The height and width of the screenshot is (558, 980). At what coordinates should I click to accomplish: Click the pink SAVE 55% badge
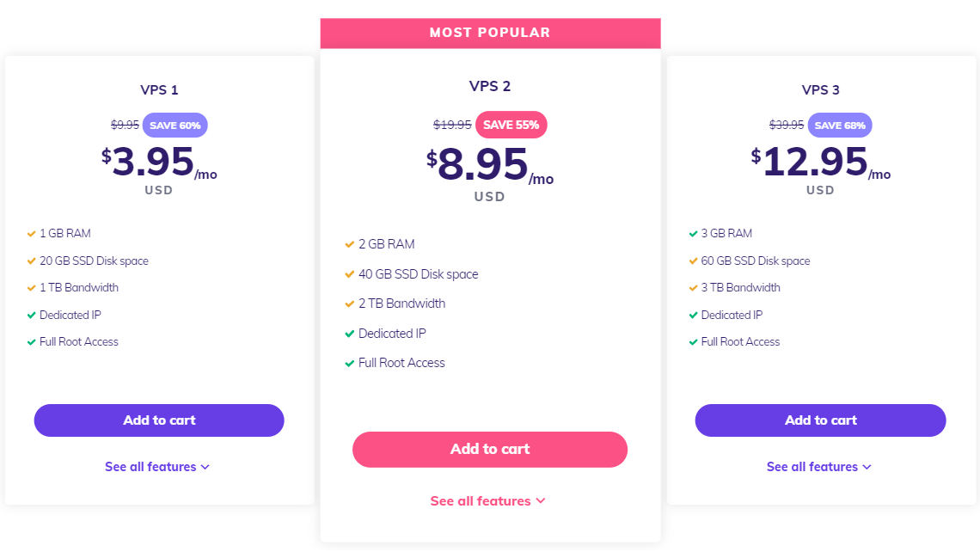(511, 125)
